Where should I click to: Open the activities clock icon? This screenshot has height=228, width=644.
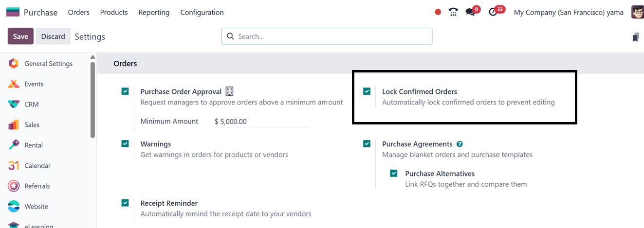[x=493, y=12]
